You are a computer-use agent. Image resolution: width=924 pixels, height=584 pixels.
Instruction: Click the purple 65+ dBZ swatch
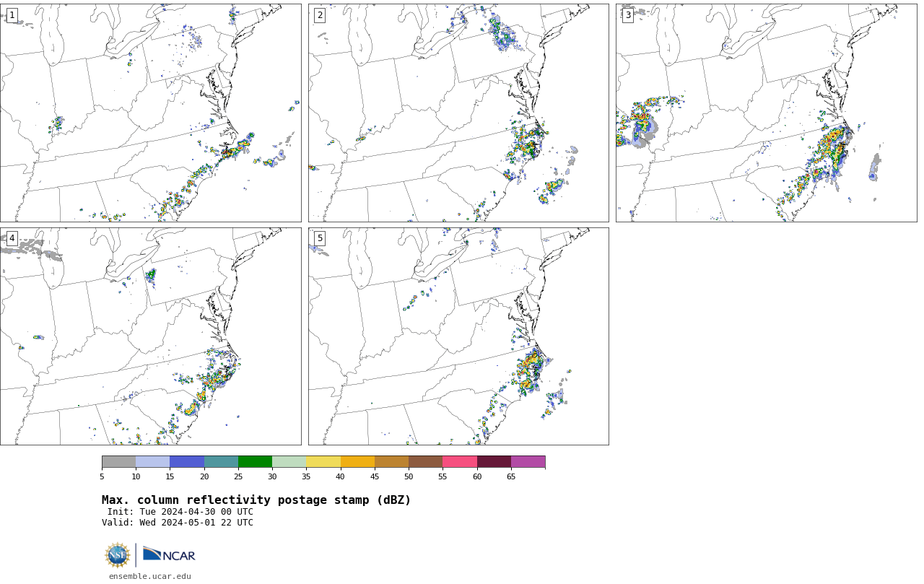[x=528, y=462]
